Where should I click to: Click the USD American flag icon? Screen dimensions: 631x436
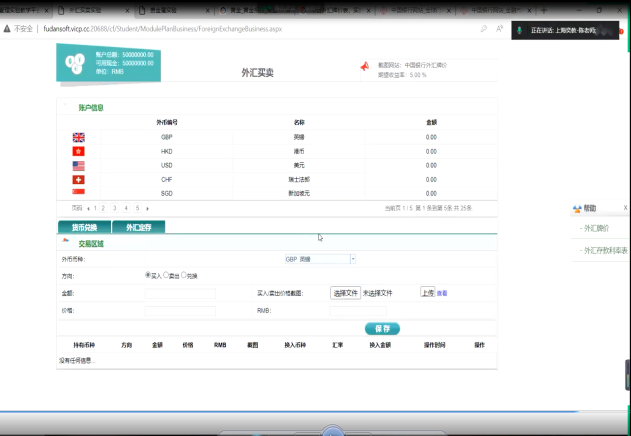(79, 165)
